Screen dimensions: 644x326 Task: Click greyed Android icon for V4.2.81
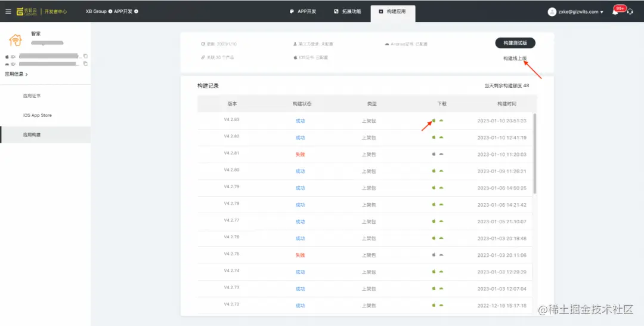pos(441,154)
